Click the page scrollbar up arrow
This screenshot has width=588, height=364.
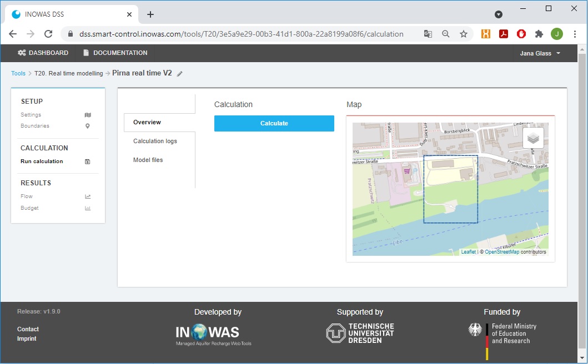click(582, 49)
